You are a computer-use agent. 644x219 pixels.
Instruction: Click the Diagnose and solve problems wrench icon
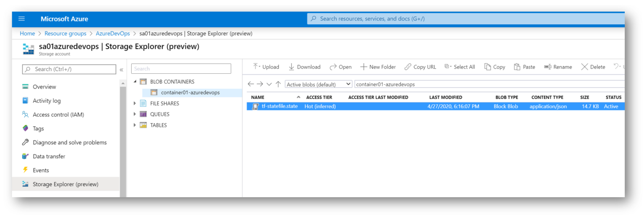point(25,142)
